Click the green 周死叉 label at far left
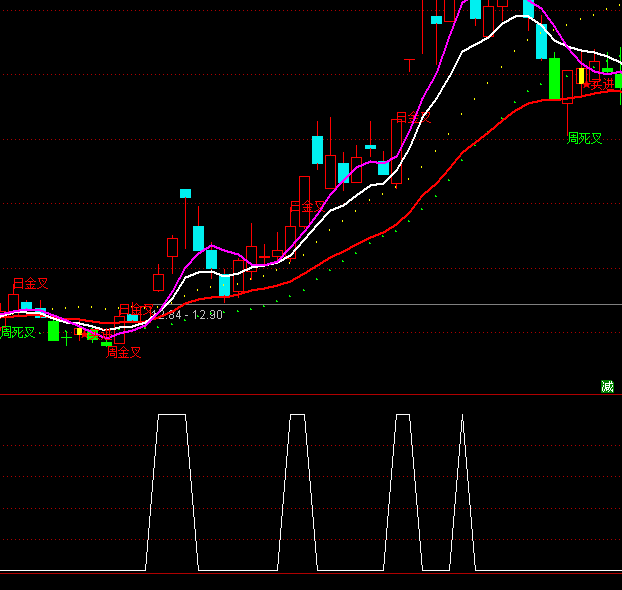622x590 pixels. (x=18, y=332)
